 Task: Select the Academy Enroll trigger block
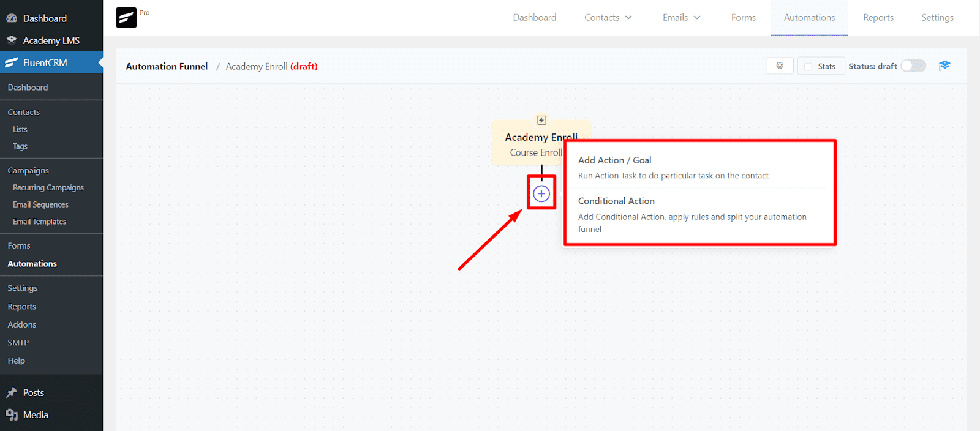click(528, 144)
